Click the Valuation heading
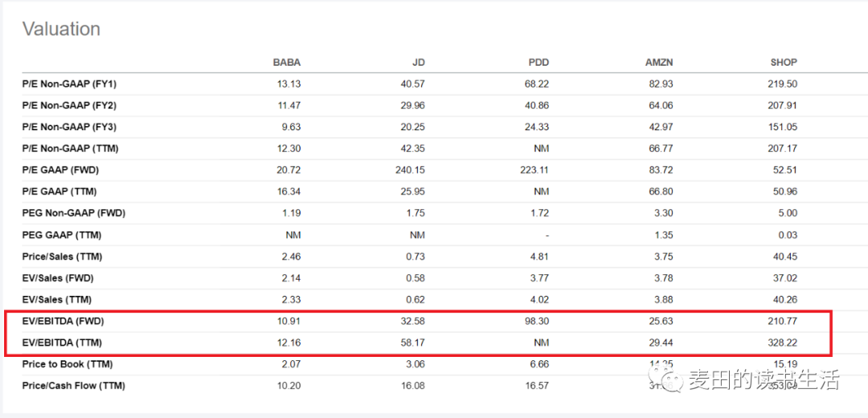Screen dimensions: 868x418 point(61,29)
